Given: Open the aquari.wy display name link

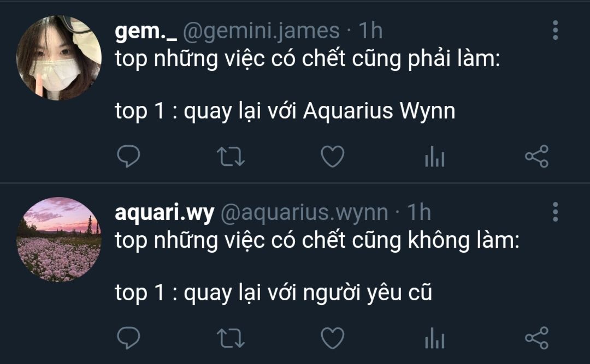Looking at the screenshot, I should click(x=164, y=213).
